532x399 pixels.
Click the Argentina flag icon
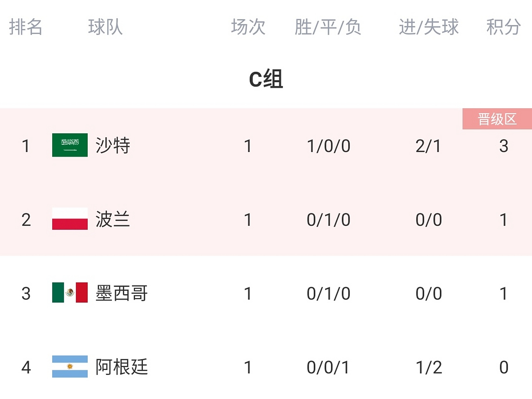click(70, 367)
